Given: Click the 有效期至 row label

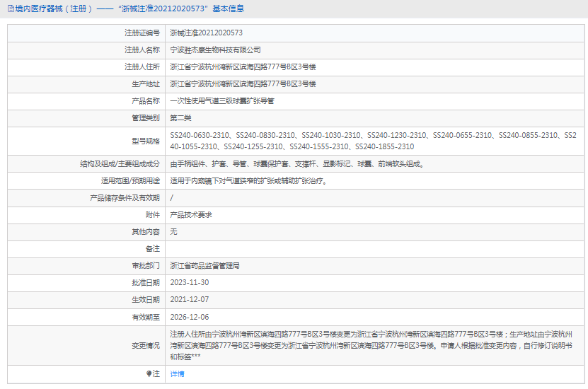Looking at the screenshot, I should click(x=146, y=317).
